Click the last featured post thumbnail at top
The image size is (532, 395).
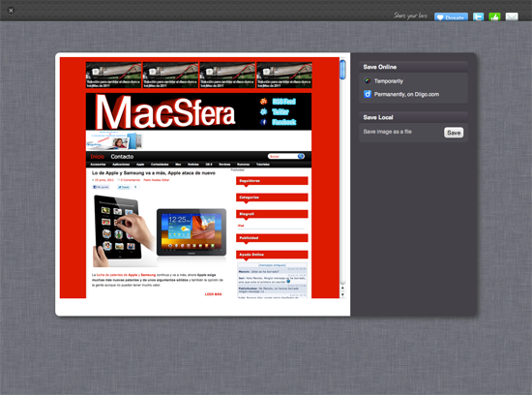coord(284,76)
